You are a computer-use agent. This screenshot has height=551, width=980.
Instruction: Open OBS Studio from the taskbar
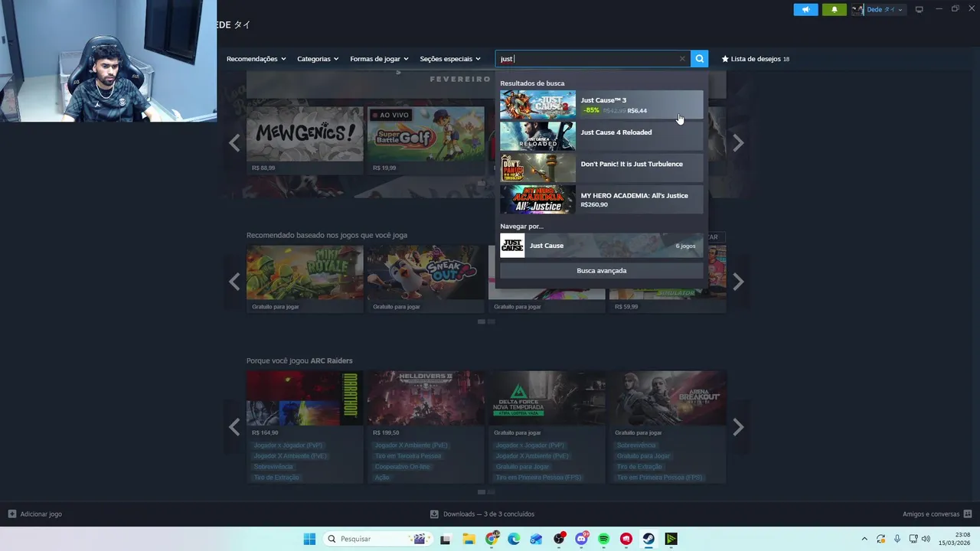[559, 539]
